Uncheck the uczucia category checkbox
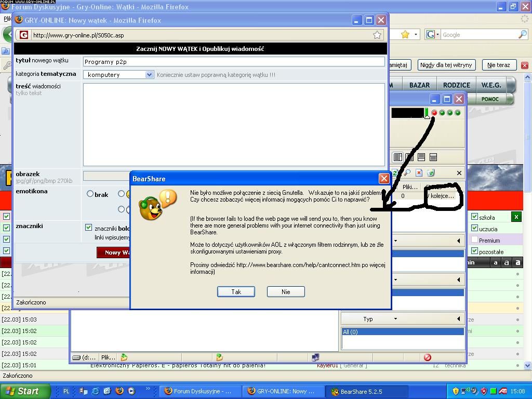 click(474, 228)
